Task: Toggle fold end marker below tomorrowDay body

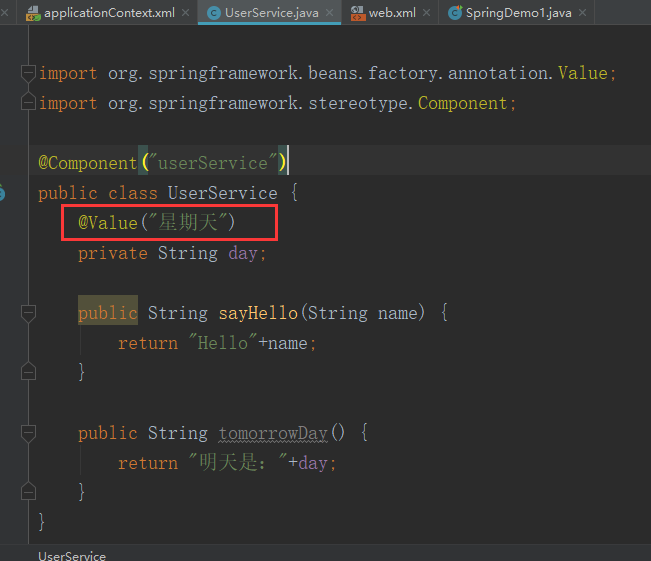Action: pos(28,492)
